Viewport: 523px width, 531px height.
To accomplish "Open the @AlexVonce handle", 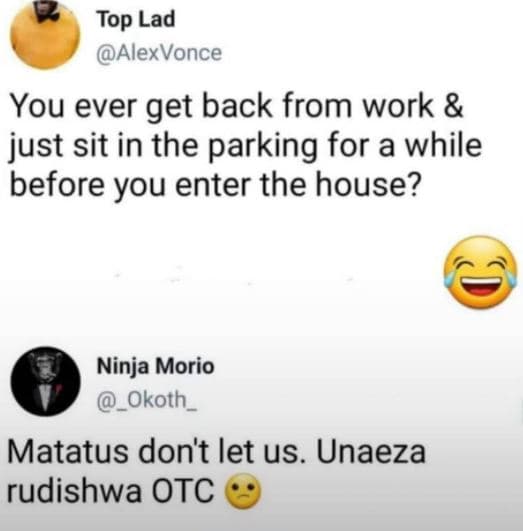I will pos(159,53).
